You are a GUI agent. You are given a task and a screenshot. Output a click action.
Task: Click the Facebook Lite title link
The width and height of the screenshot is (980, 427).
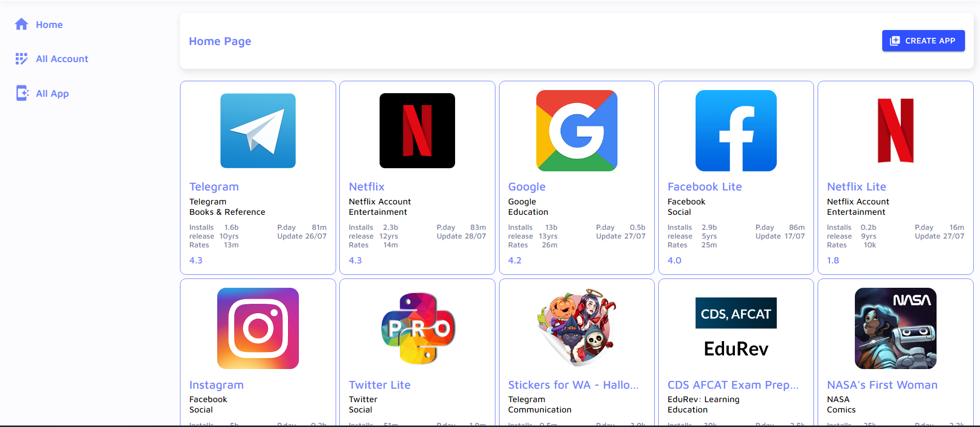click(704, 187)
